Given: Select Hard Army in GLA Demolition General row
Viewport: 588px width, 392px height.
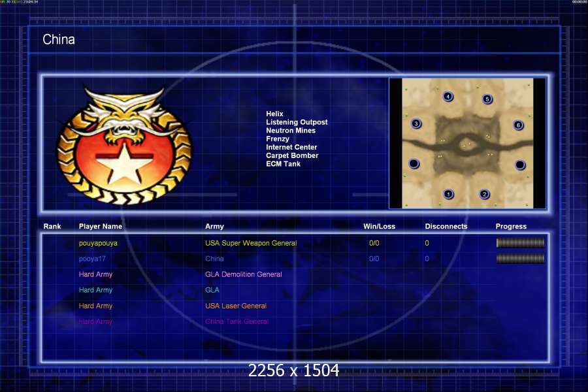Looking at the screenshot, I should click(95, 274).
